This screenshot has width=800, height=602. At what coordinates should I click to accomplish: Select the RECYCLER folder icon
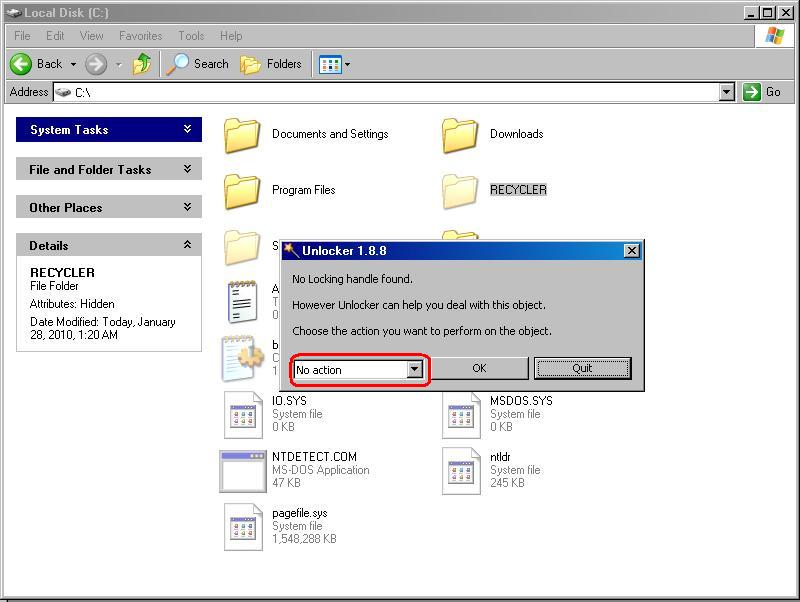pos(460,191)
